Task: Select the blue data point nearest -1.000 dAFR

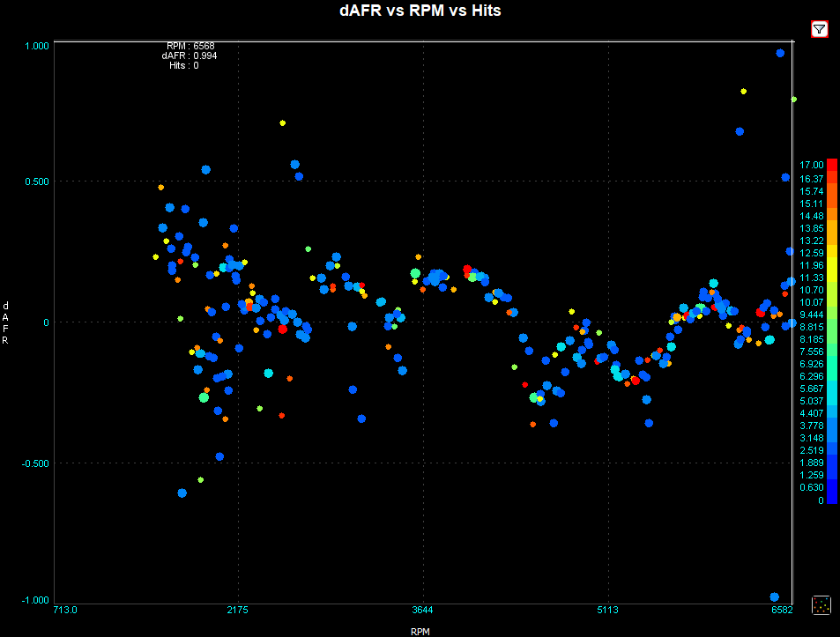Action: coord(775,596)
